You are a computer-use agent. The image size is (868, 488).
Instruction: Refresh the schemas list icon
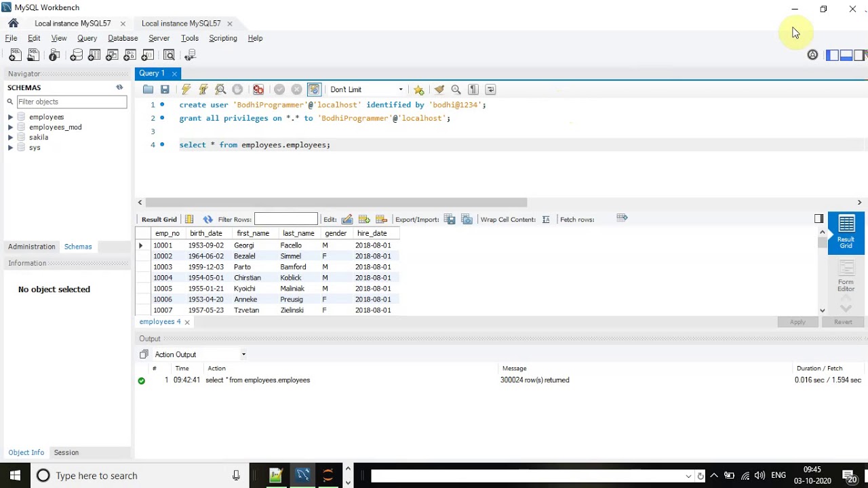tap(119, 87)
